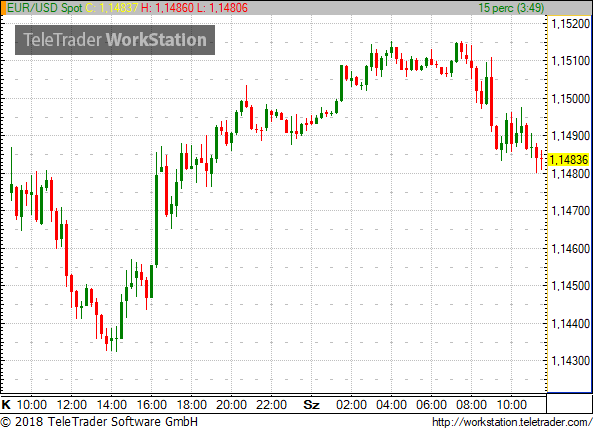This screenshot has height=431, width=593.
Task: Click the 22:00 time axis label
Action: [x=271, y=405]
